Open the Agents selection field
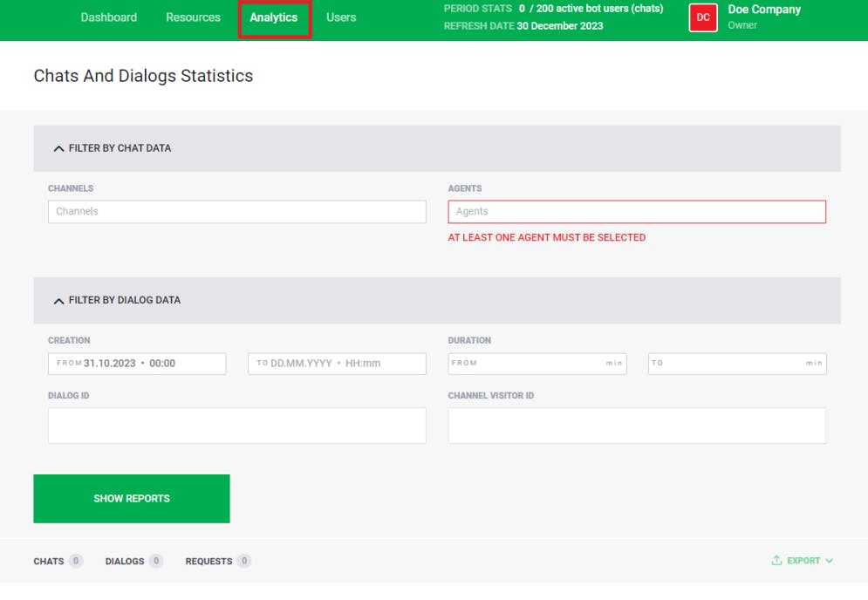 [x=637, y=211]
